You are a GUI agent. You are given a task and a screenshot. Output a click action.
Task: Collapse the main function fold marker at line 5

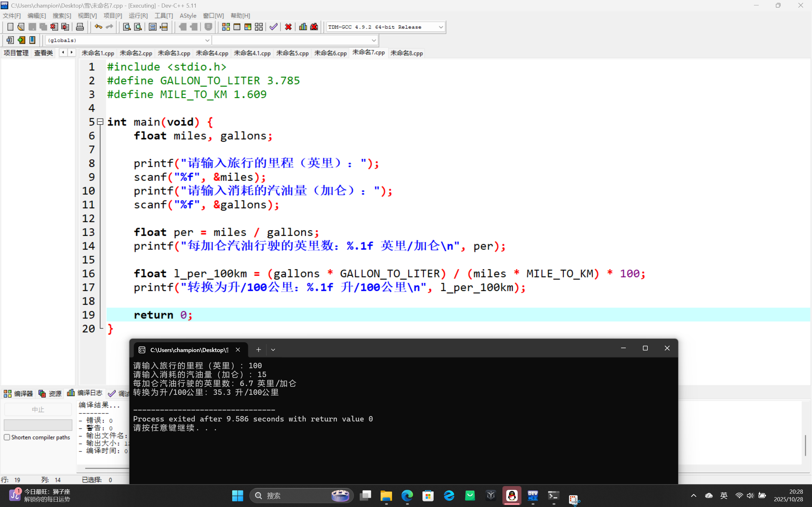100,122
